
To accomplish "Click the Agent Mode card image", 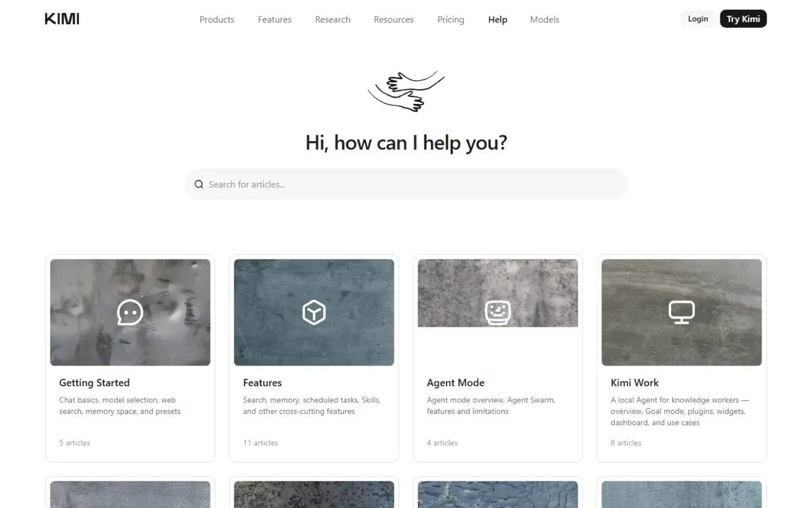I will click(x=498, y=293).
